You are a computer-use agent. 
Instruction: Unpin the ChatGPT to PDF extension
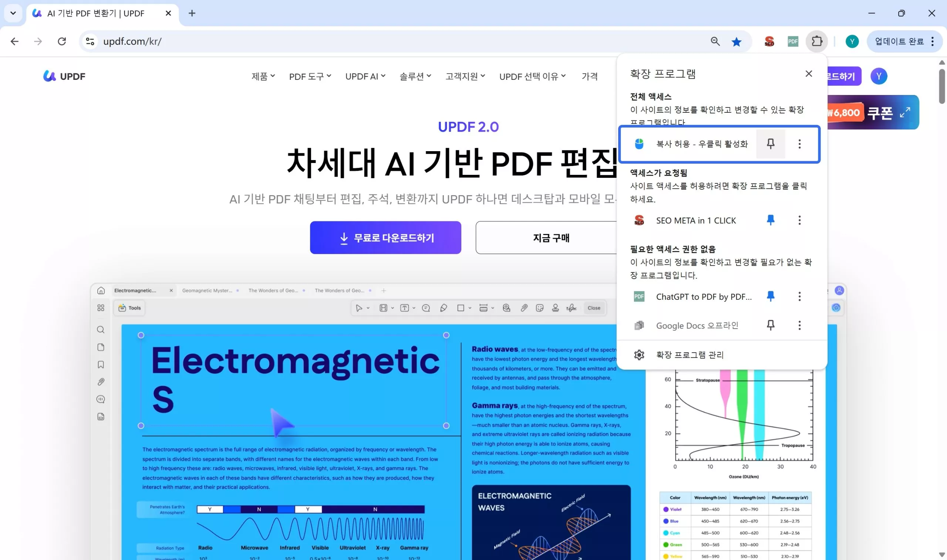tap(771, 296)
